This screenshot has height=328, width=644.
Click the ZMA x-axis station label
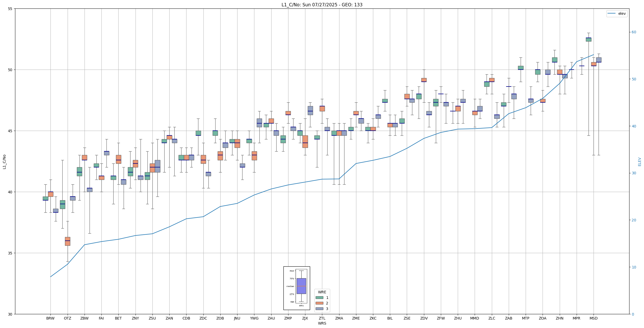click(x=339, y=318)
